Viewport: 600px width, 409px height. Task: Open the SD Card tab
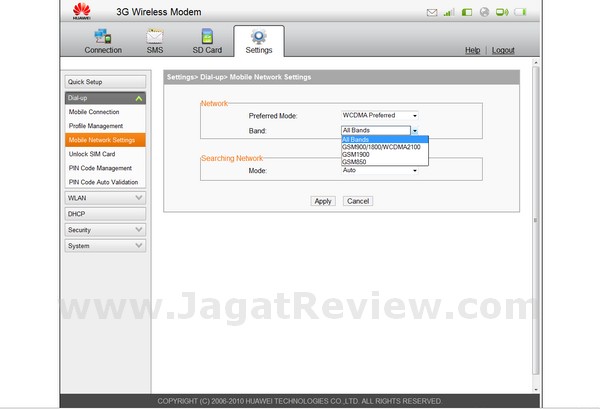click(x=207, y=41)
